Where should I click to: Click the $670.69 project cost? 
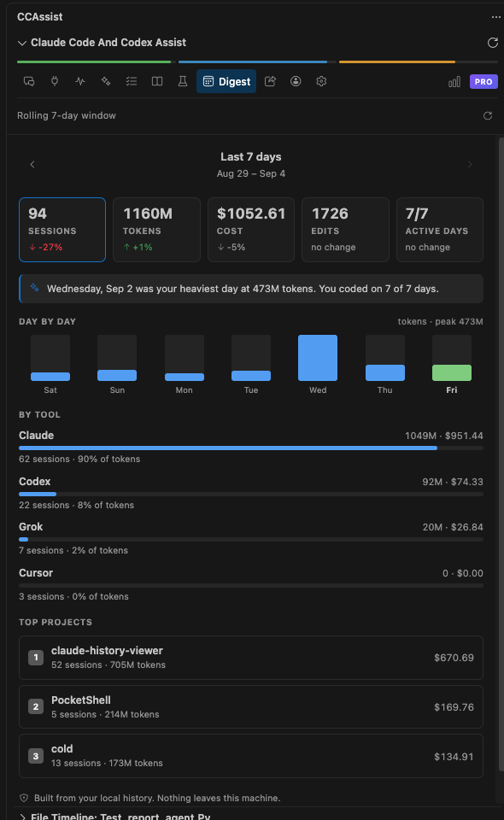(454, 658)
